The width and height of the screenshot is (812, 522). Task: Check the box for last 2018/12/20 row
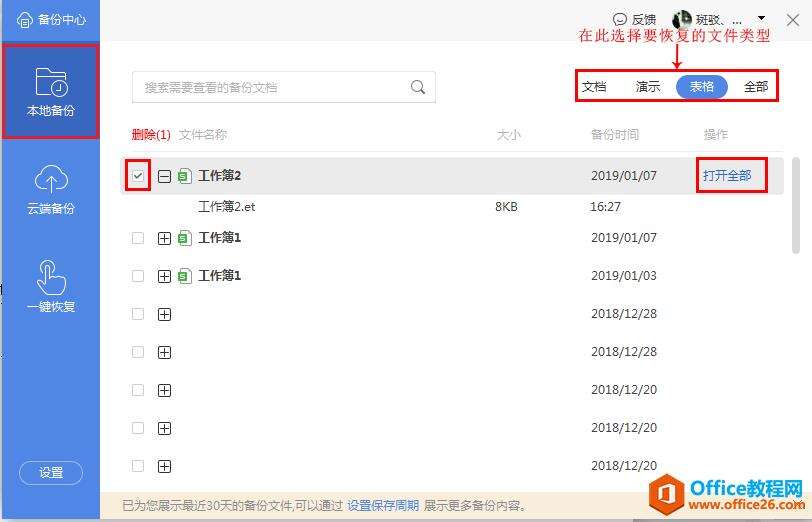coord(138,466)
